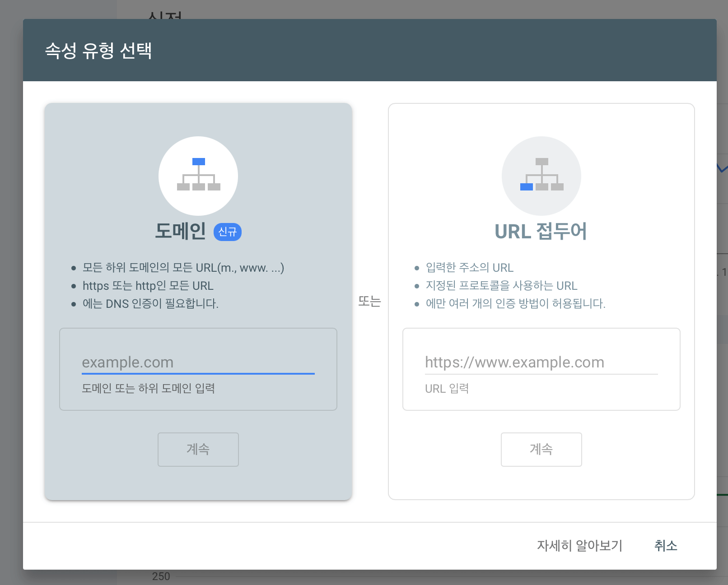Image resolution: width=728 pixels, height=585 pixels.
Task: Click the 신규 badge next to 도메인
Action: 228,232
